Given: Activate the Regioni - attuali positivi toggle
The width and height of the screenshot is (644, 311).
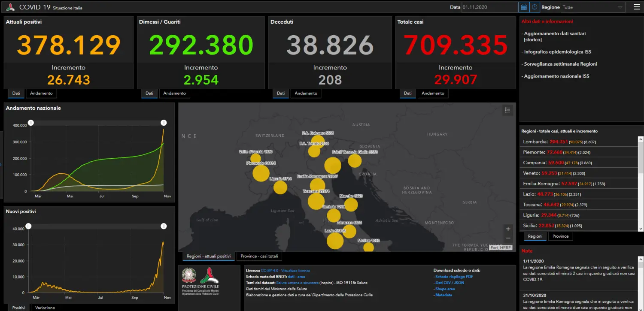Looking at the screenshot, I should coord(208,256).
